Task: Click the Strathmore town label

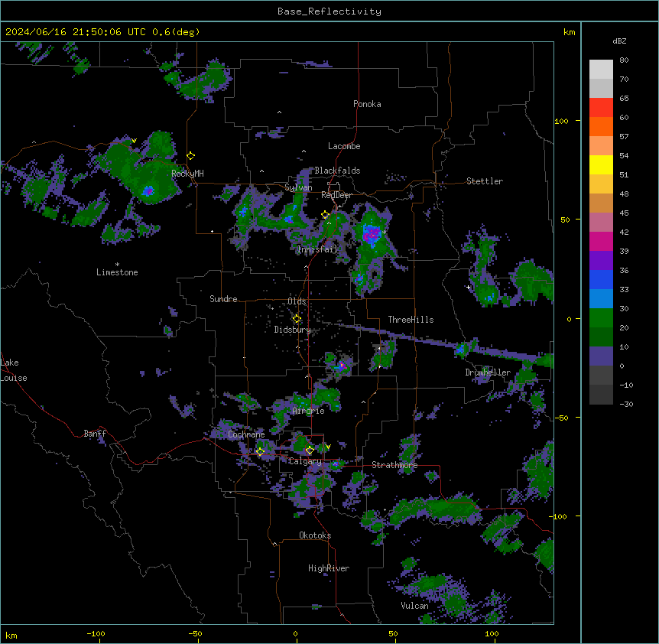Action: pos(394,465)
